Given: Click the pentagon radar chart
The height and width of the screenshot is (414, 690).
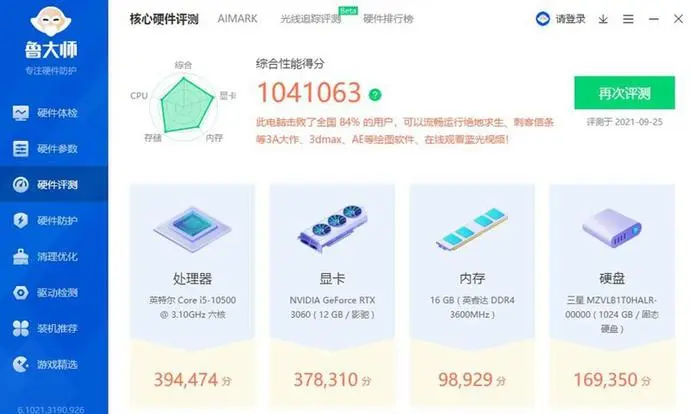Looking at the screenshot, I should [x=184, y=105].
